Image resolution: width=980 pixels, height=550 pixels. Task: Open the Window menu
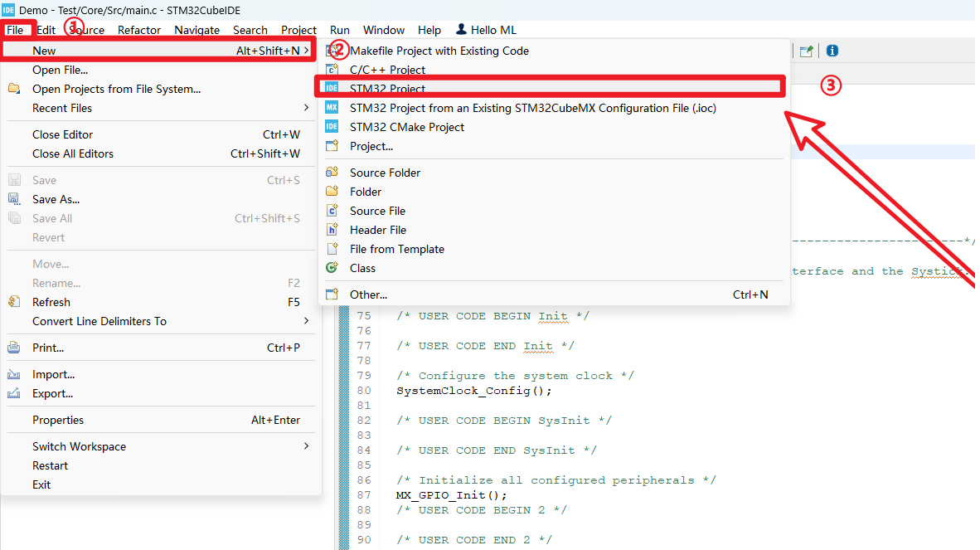click(x=384, y=30)
